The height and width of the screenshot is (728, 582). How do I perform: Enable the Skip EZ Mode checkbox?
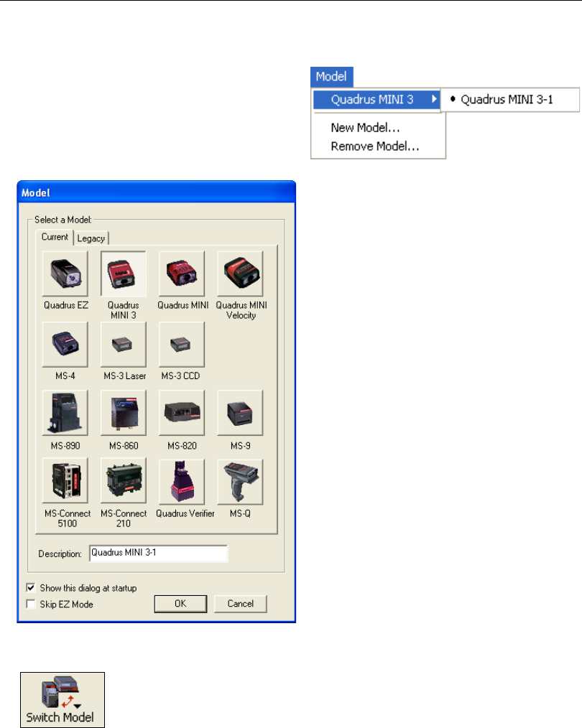pyautogui.click(x=31, y=604)
